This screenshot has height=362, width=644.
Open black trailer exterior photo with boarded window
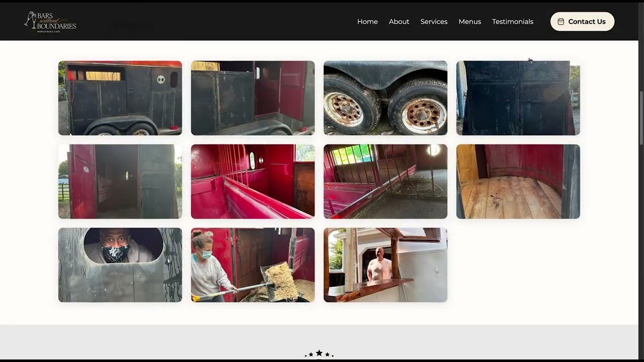(120, 98)
